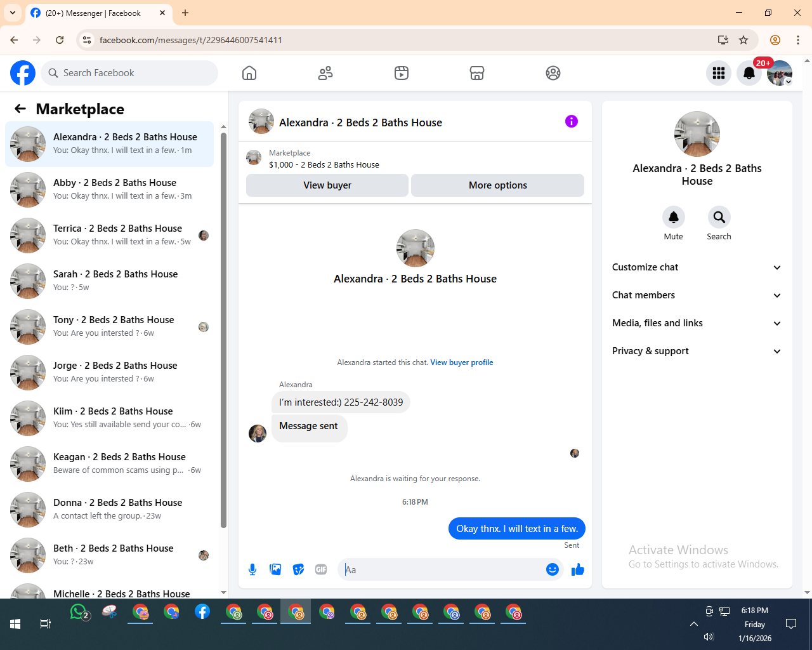The width and height of the screenshot is (812, 650).
Task: Send a thumbs-up like
Action: click(x=577, y=569)
